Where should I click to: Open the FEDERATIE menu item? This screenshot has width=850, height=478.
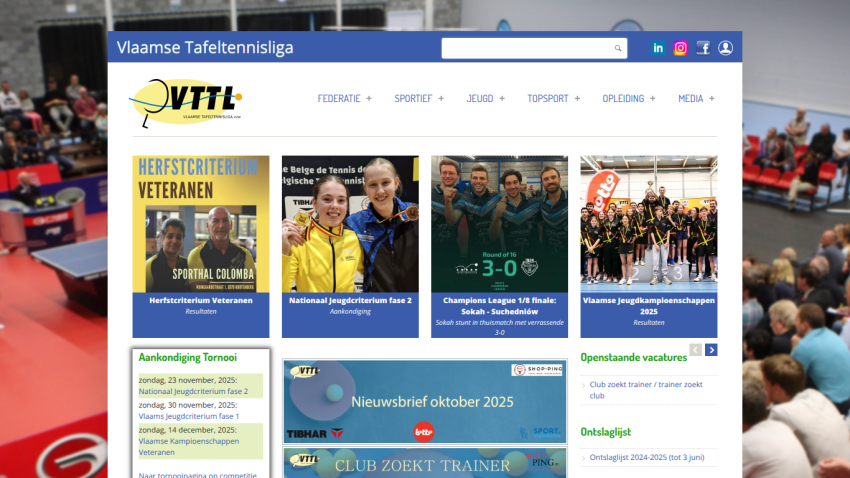339,99
